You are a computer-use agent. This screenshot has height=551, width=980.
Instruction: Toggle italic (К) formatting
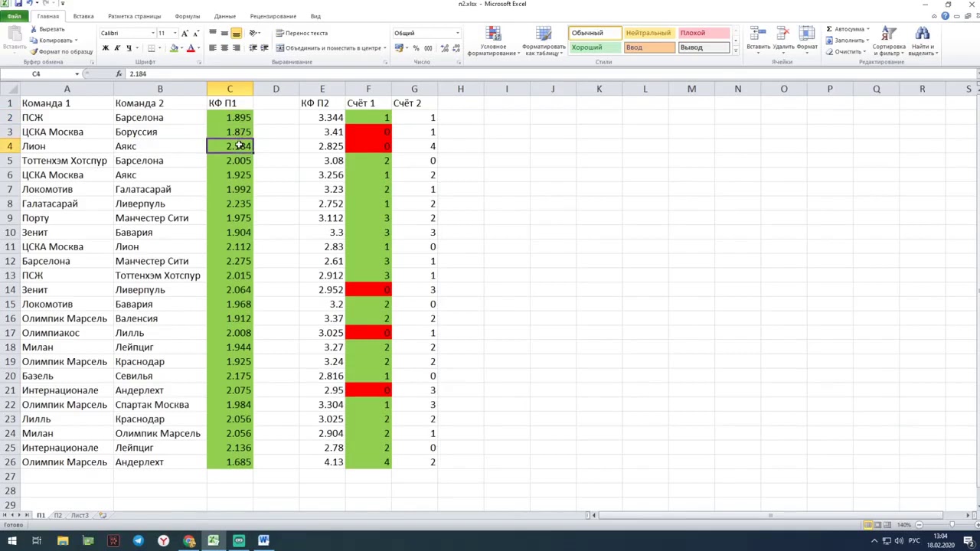pyautogui.click(x=117, y=48)
